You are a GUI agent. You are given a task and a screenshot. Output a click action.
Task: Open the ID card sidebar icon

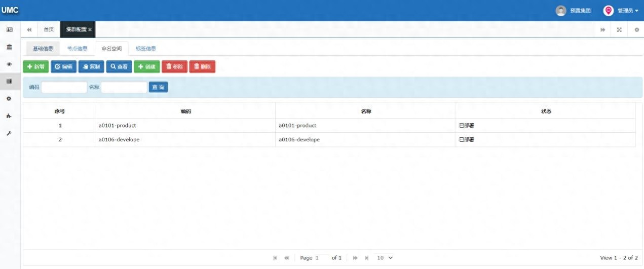pyautogui.click(x=9, y=30)
